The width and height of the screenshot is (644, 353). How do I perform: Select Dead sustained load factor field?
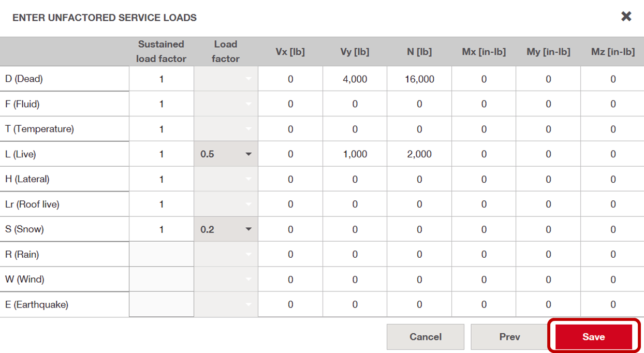(162, 79)
